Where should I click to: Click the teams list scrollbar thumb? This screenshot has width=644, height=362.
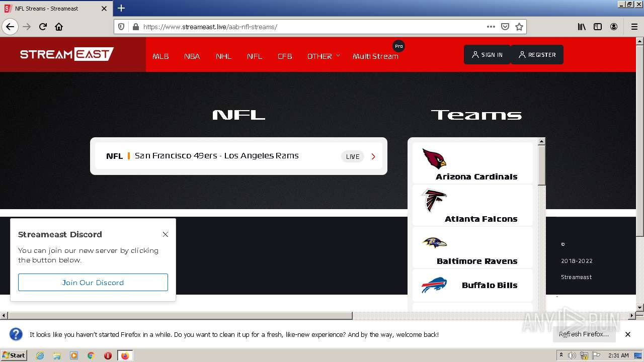tap(542, 166)
